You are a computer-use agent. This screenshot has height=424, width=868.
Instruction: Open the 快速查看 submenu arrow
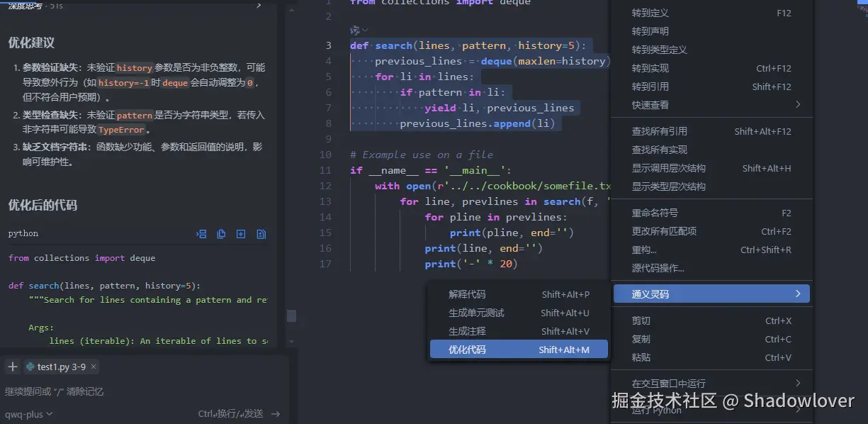pos(799,105)
